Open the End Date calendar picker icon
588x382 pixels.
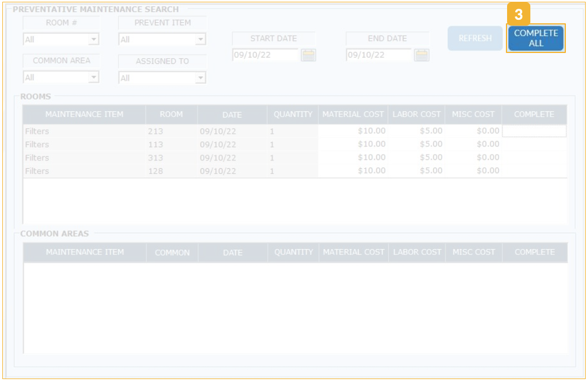pyautogui.click(x=422, y=55)
